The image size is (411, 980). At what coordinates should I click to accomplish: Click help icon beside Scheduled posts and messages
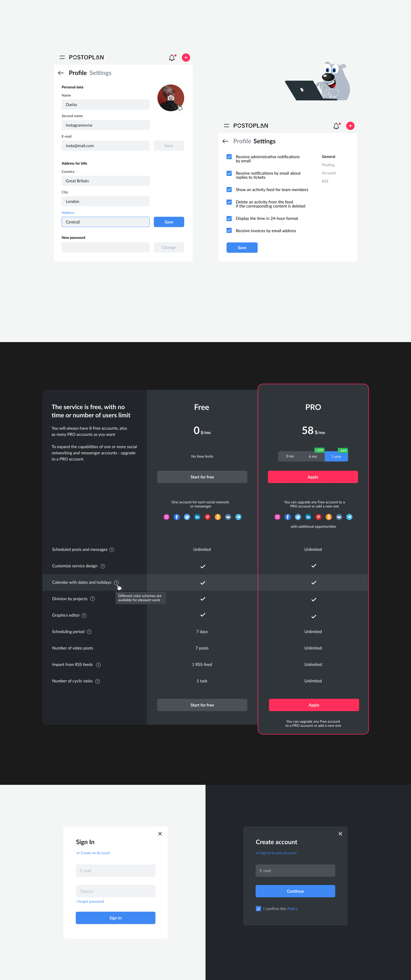[112, 550]
